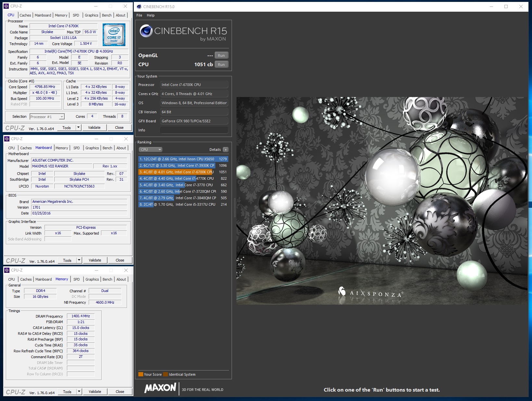Click the Core Speed value 4798.85 MHz
532x401 pixels.
click(45, 87)
